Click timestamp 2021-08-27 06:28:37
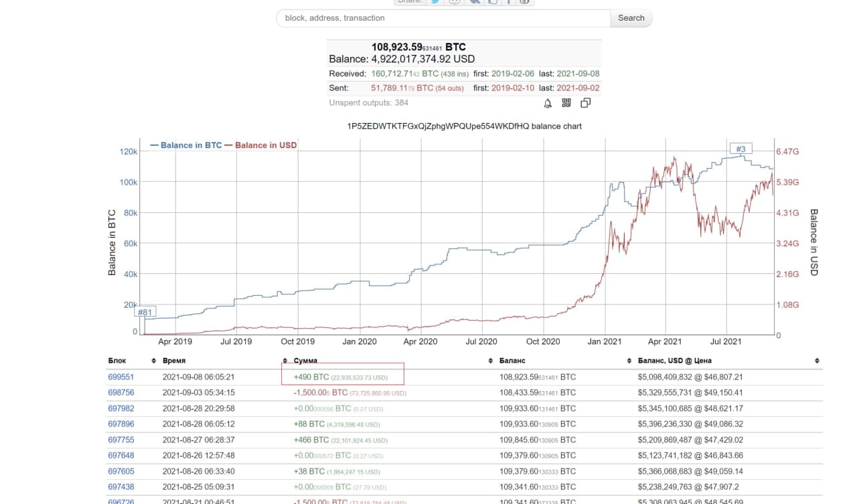The width and height of the screenshot is (857, 504). point(199,440)
